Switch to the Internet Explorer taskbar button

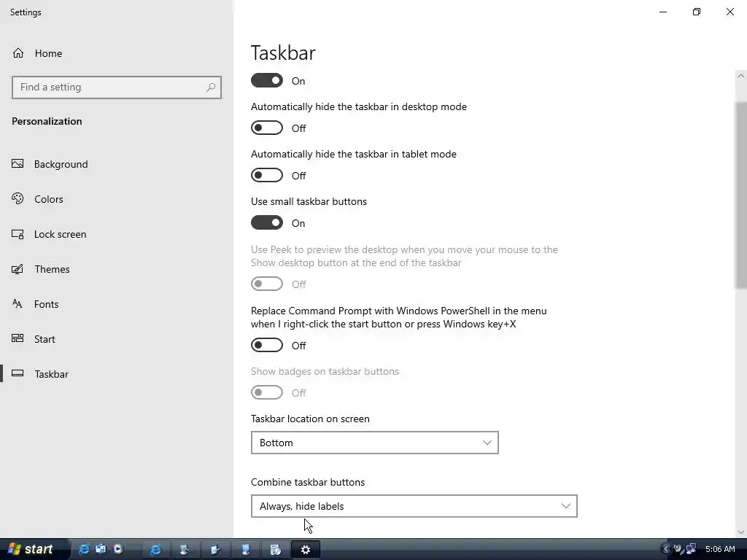pos(156,550)
